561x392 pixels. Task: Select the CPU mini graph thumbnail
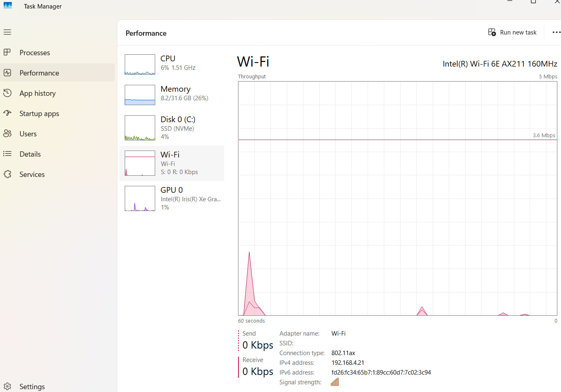click(x=140, y=65)
